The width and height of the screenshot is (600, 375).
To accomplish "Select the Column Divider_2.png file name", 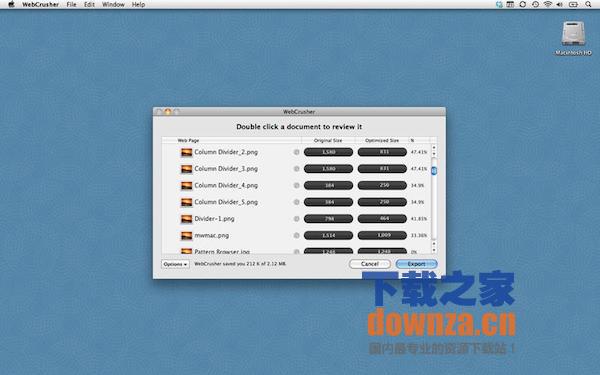I will click(x=226, y=152).
